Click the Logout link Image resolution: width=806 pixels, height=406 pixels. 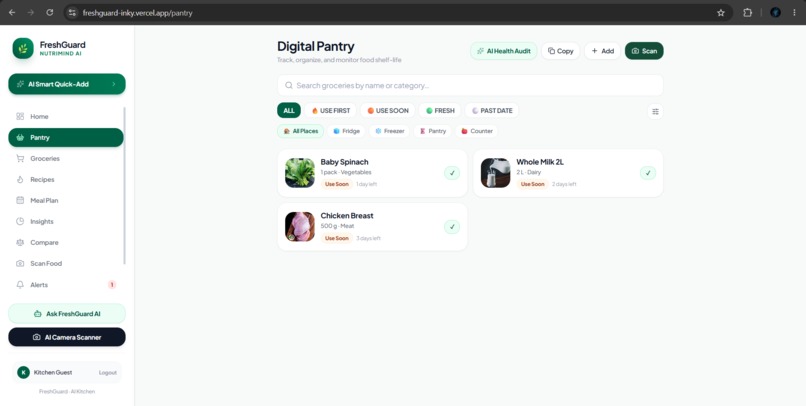107,373
